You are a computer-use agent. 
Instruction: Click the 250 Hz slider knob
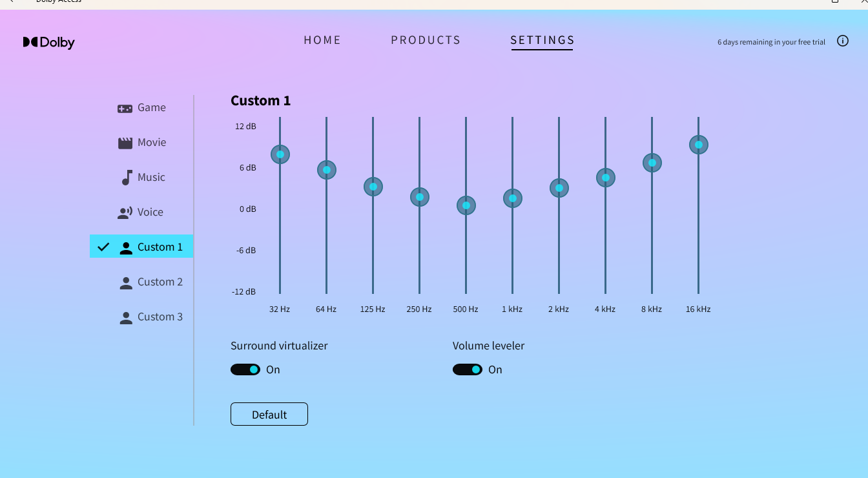420,197
